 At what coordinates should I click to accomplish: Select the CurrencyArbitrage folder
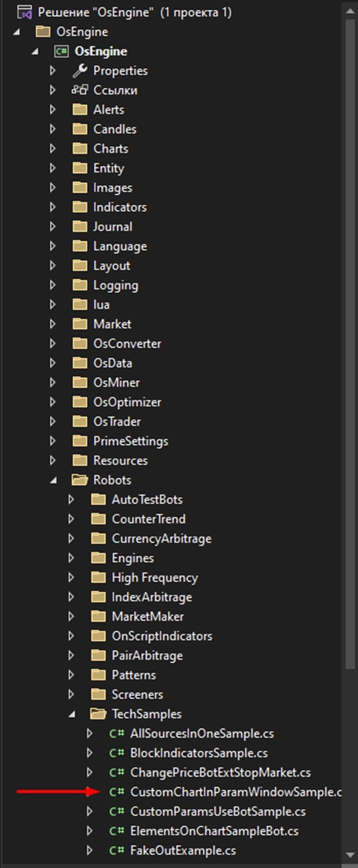tap(162, 538)
